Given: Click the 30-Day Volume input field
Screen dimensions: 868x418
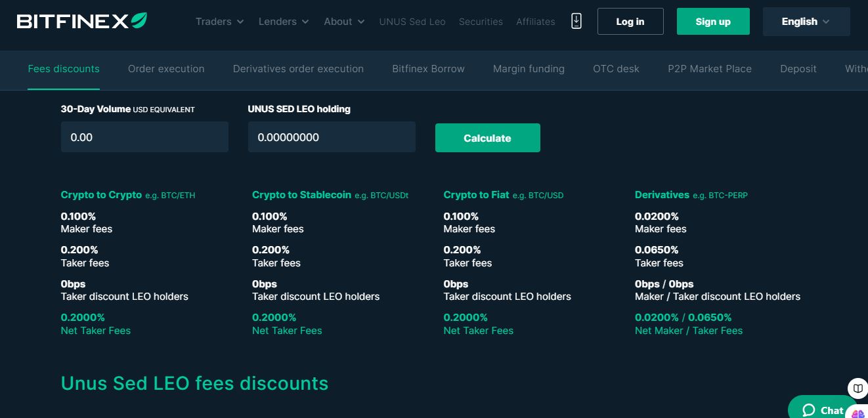Looking at the screenshot, I should [x=144, y=137].
